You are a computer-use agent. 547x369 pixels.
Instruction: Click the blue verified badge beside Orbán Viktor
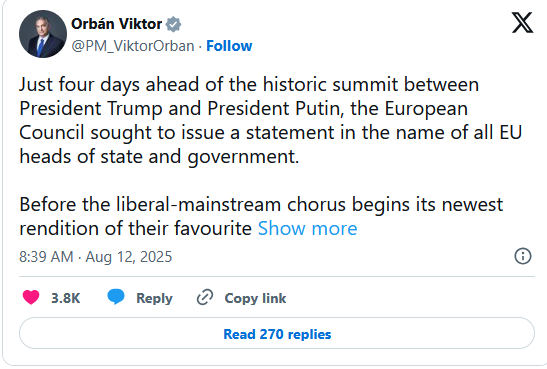click(x=173, y=24)
